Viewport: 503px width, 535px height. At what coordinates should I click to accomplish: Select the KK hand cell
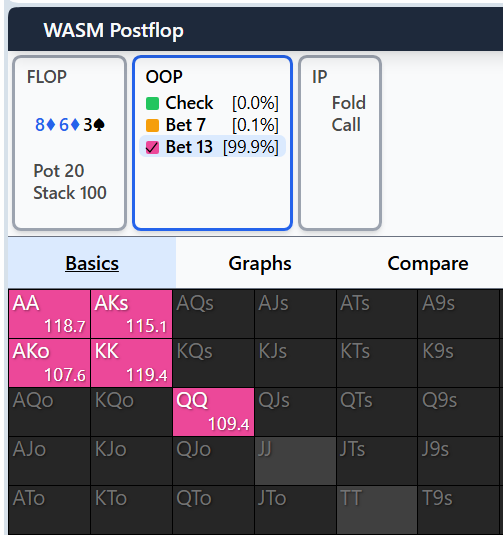point(131,363)
